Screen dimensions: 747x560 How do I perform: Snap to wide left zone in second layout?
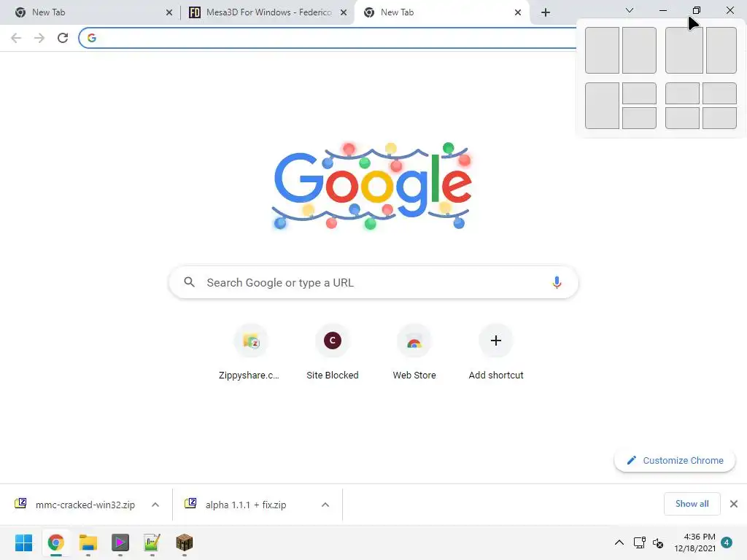click(x=684, y=50)
